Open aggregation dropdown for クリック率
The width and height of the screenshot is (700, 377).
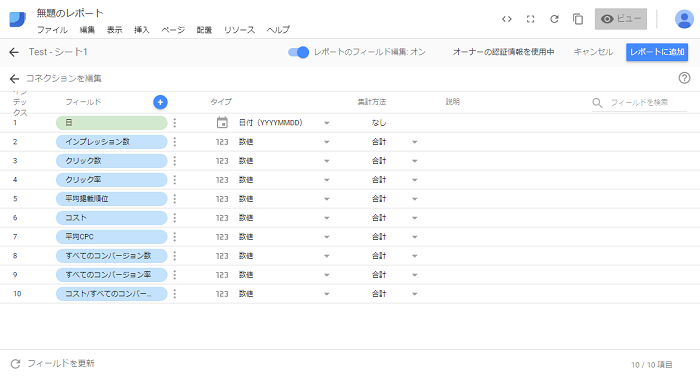pyautogui.click(x=415, y=180)
